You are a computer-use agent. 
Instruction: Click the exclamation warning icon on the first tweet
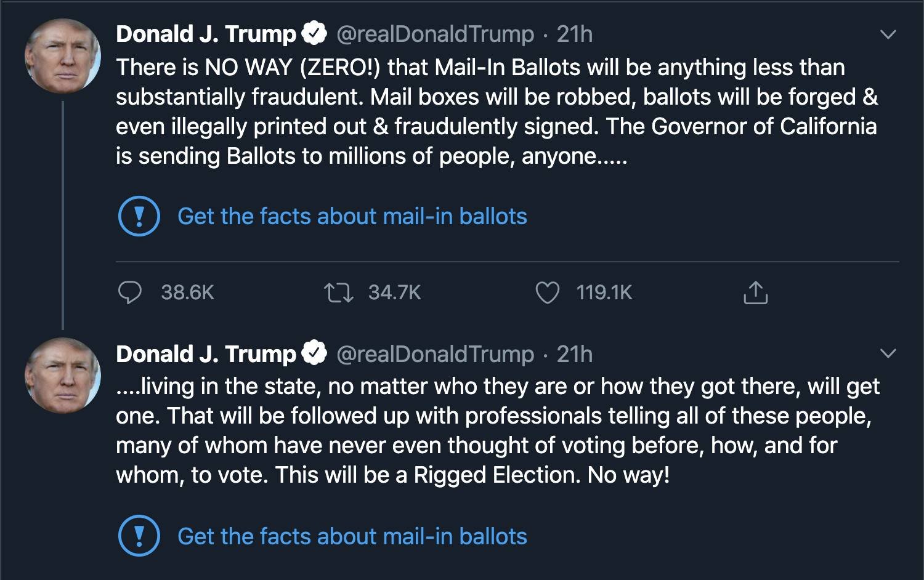pos(139,216)
